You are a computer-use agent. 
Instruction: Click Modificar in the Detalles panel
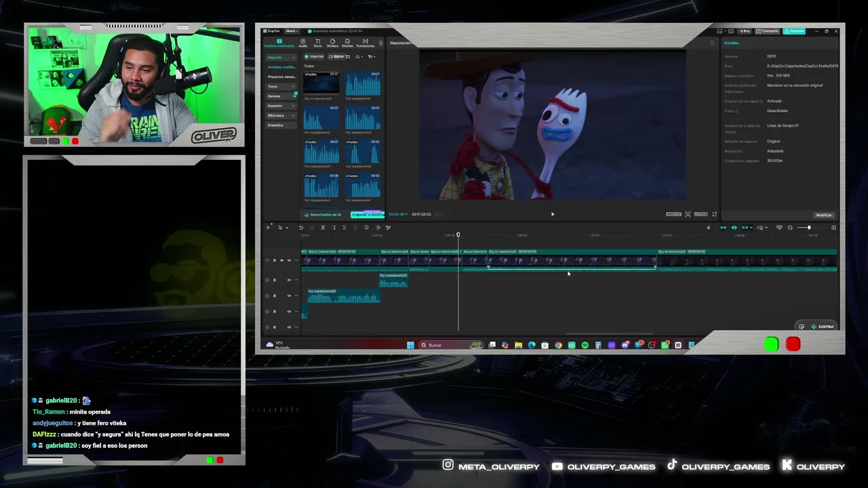[x=824, y=215]
